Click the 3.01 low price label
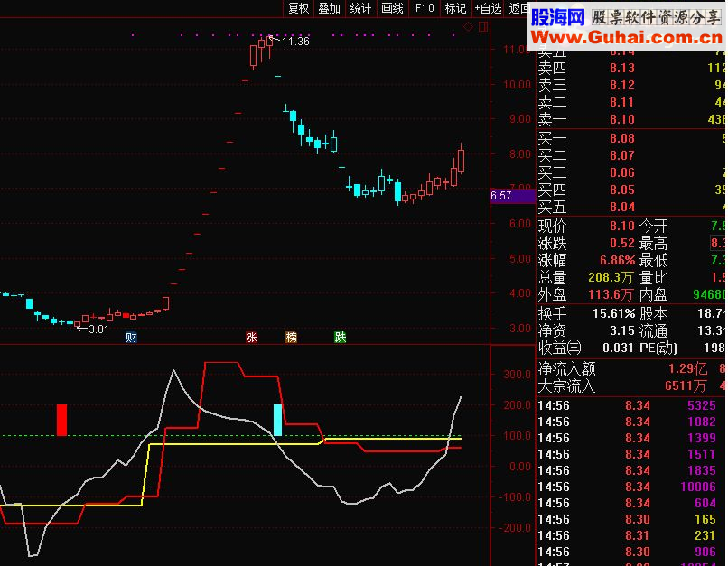728x566 pixels. (x=98, y=329)
